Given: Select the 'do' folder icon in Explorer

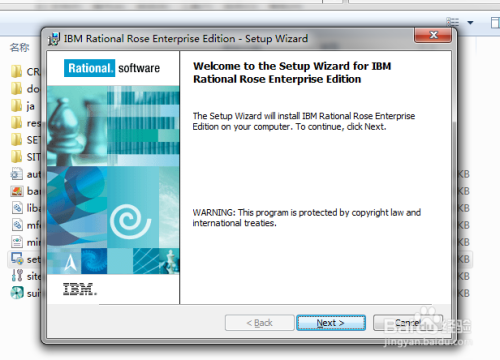Looking at the screenshot, I should tap(16, 89).
